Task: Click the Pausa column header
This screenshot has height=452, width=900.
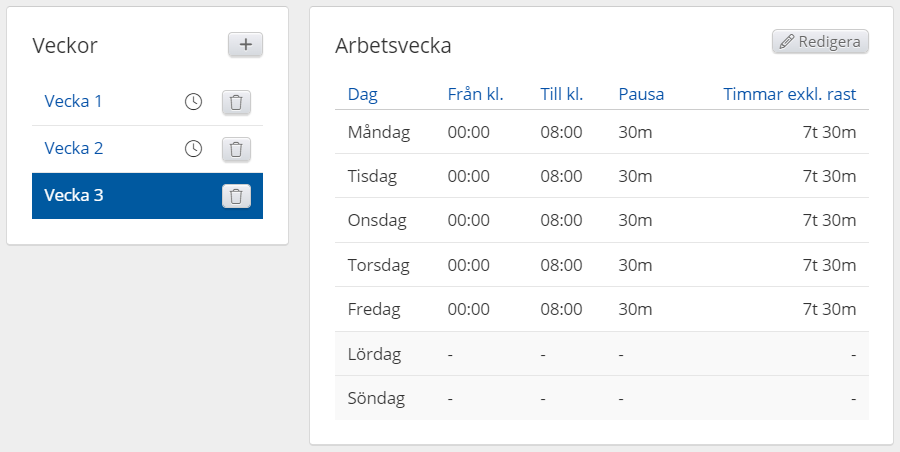Action: [x=641, y=94]
